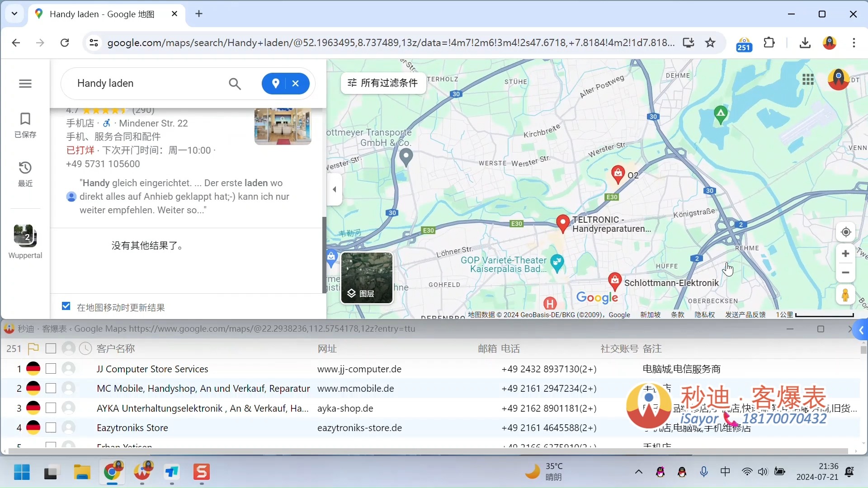Click the O2 shop map pin
Screen dimensions: 868x488
pyautogui.click(x=618, y=174)
